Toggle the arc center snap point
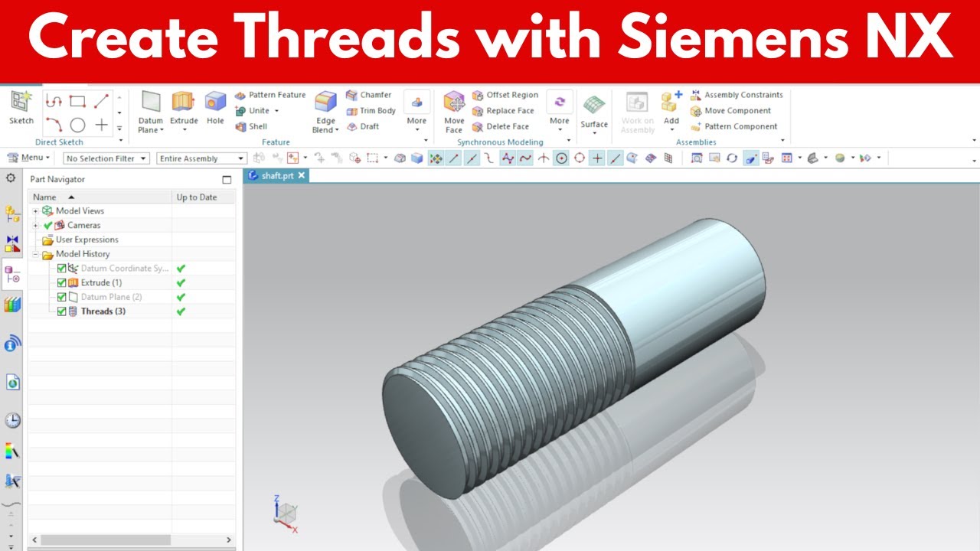980x551 pixels. pyautogui.click(x=561, y=158)
